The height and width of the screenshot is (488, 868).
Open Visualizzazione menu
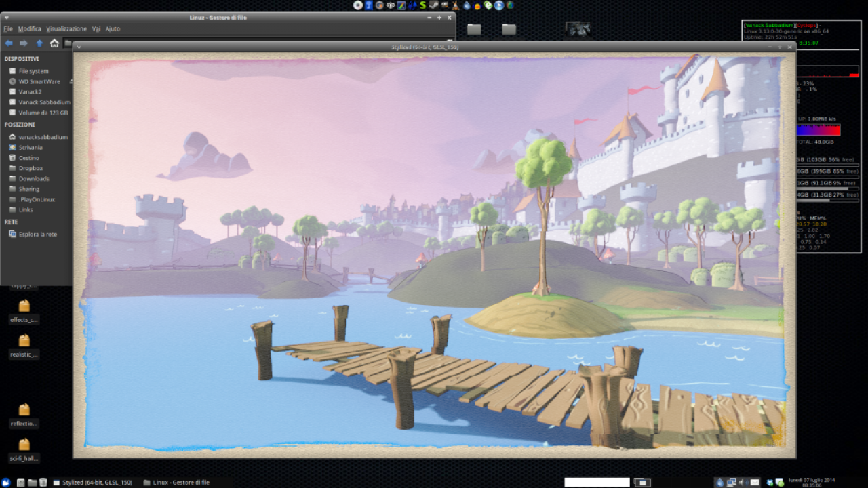[66, 29]
